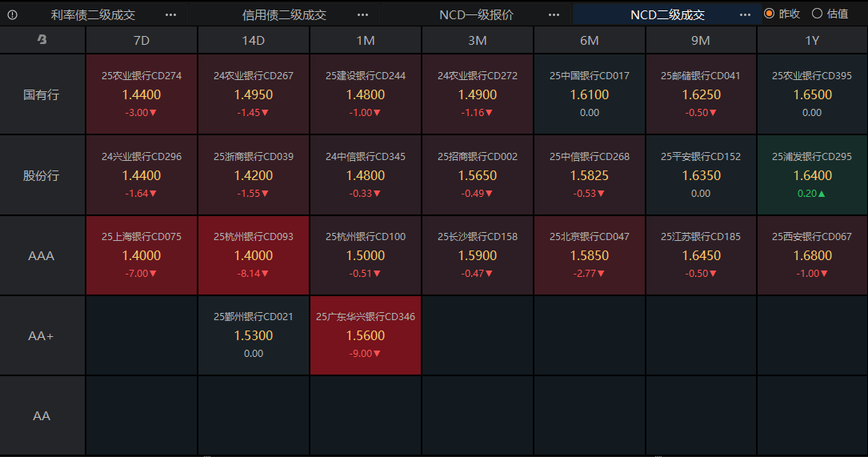Select the NCD二级成交 tab

(668, 15)
